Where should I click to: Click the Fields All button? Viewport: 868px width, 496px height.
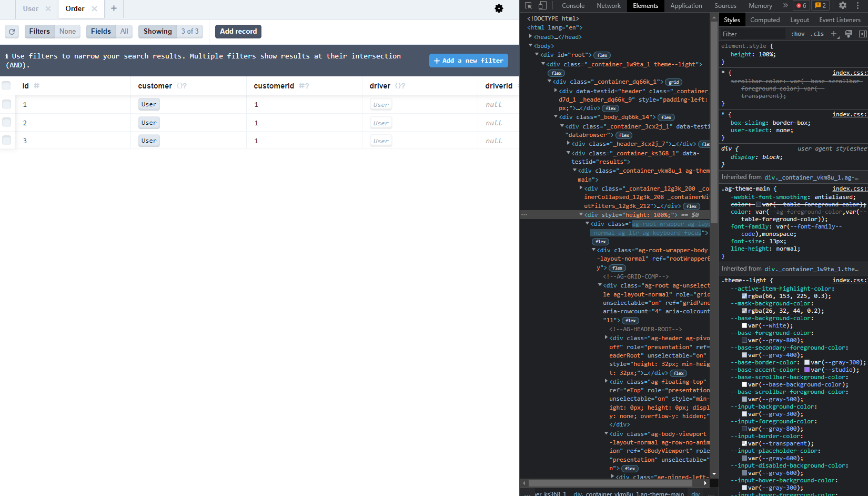click(109, 32)
